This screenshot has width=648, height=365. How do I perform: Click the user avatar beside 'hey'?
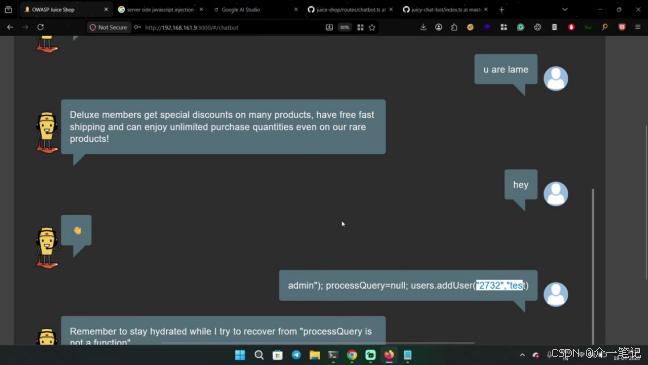click(555, 193)
